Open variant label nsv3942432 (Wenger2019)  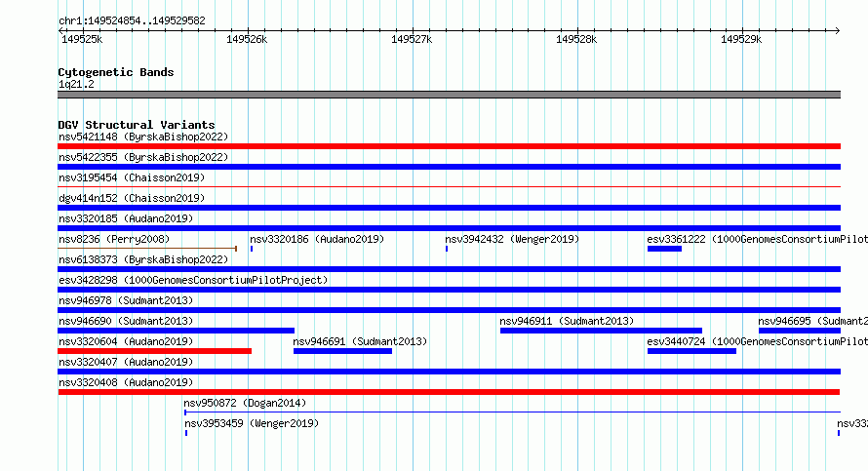[512, 239]
